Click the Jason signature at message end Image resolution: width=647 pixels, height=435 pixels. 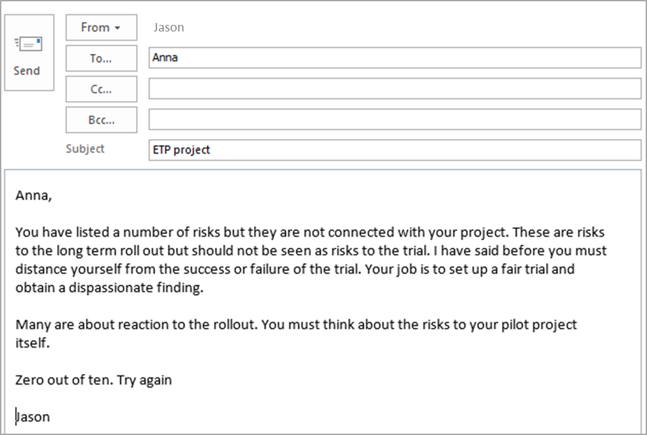point(33,417)
